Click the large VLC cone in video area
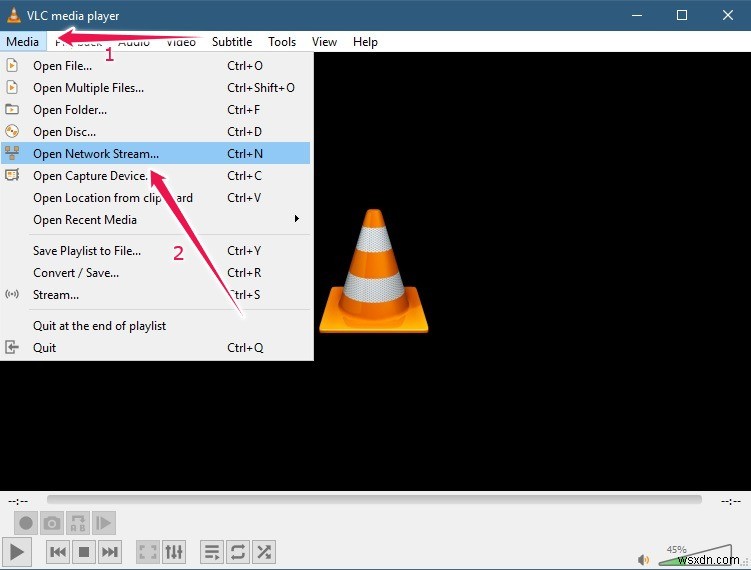The width and height of the screenshot is (751, 570). coord(374,271)
